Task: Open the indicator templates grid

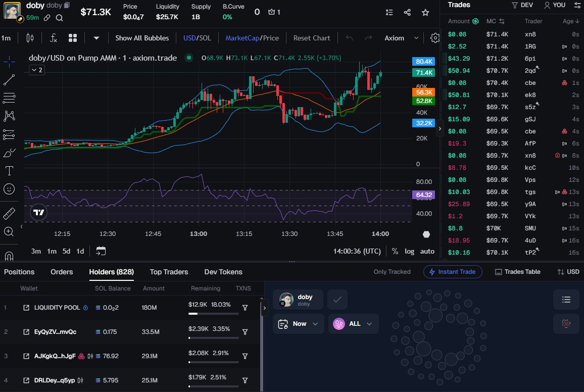Action: pos(73,38)
